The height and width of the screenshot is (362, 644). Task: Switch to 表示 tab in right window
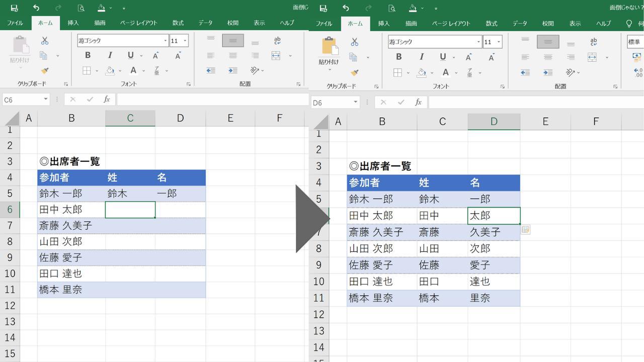coord(575,24)
